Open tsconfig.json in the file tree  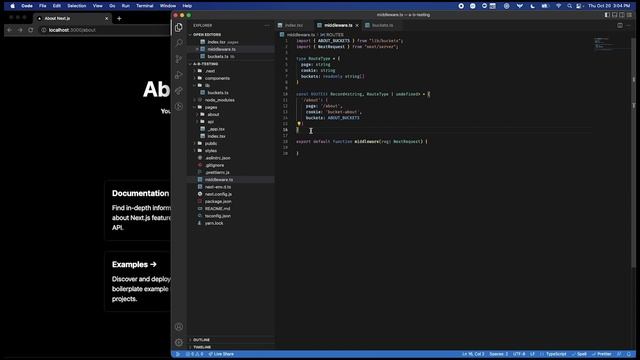pyautogui.click(x=231, y=216)
